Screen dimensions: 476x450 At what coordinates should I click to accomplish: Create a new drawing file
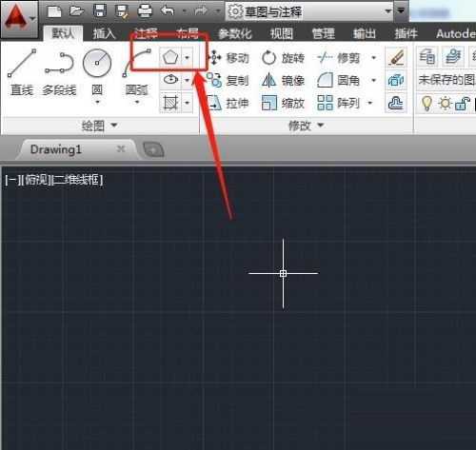pos(54,12)
